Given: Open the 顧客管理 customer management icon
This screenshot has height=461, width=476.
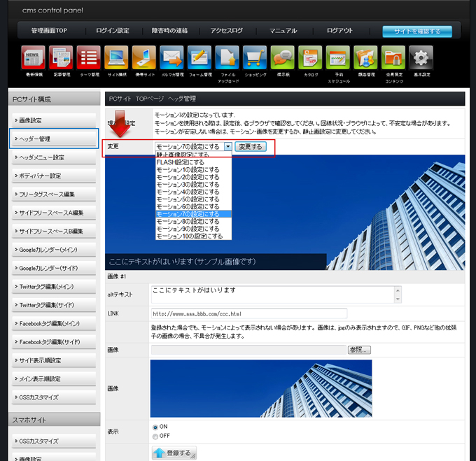Looking at the screenshot, I should [365, 58].
